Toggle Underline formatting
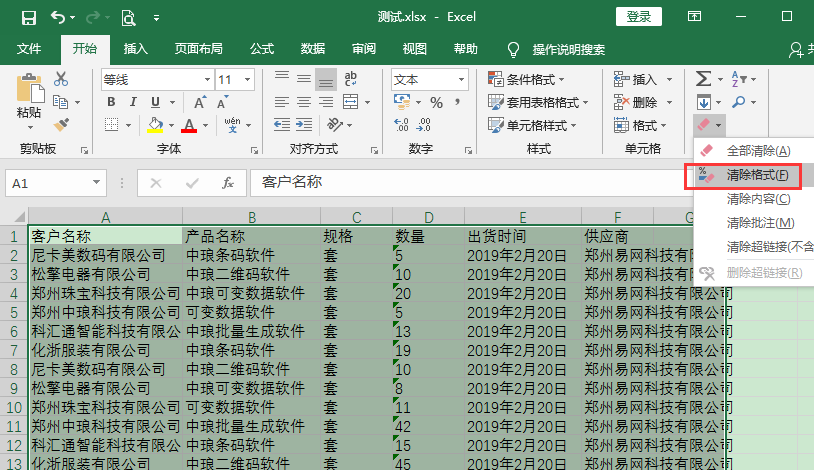Screen dimensions: 814x470 pyautogui.click(x=155, y=102)
